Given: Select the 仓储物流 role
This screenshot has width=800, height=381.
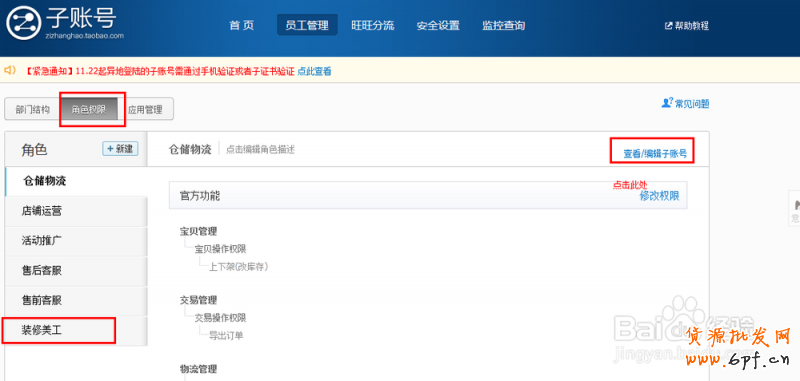Looking at the screenshot, I should 76,181.
